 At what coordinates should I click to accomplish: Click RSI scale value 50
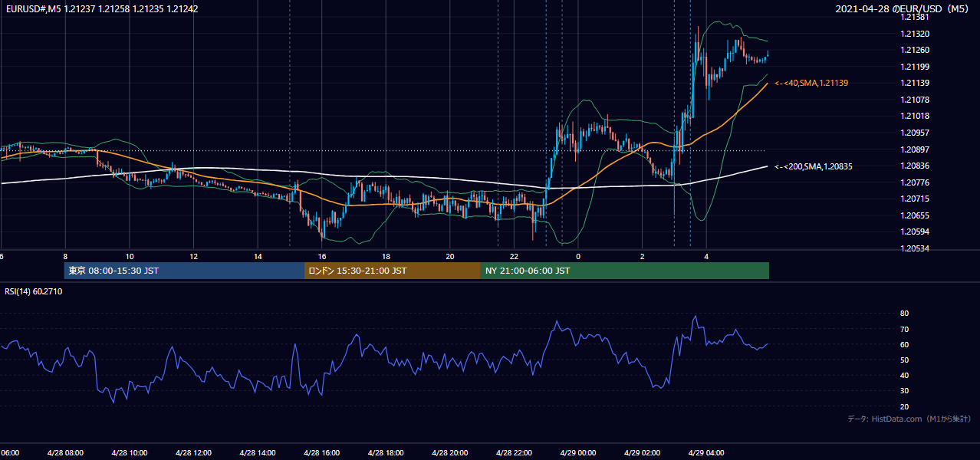click(905, 360)
